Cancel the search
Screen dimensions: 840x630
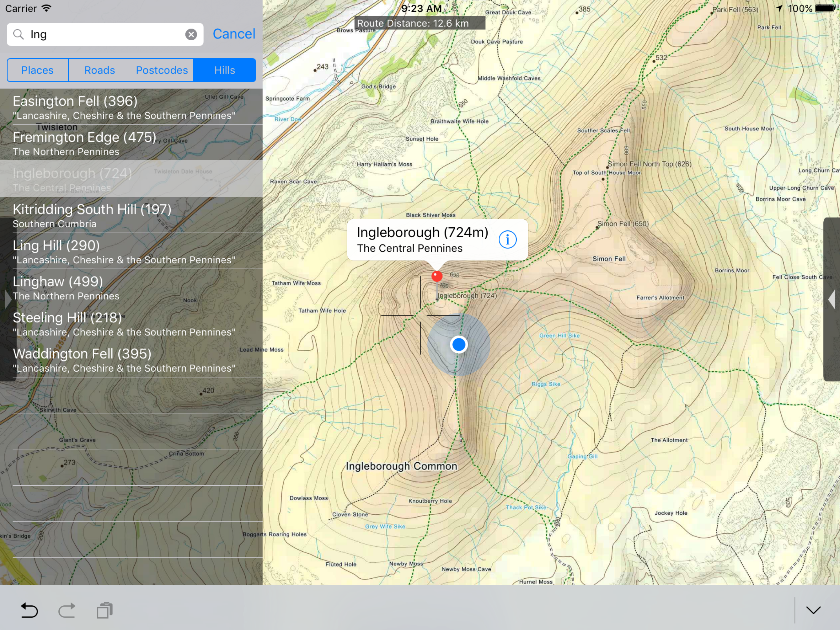click(234, 34)
